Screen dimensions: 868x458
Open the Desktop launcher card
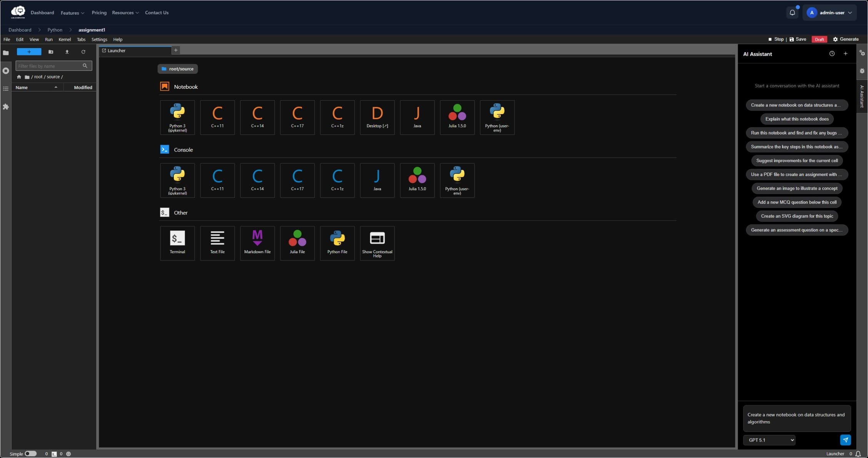tap(377, 118)
